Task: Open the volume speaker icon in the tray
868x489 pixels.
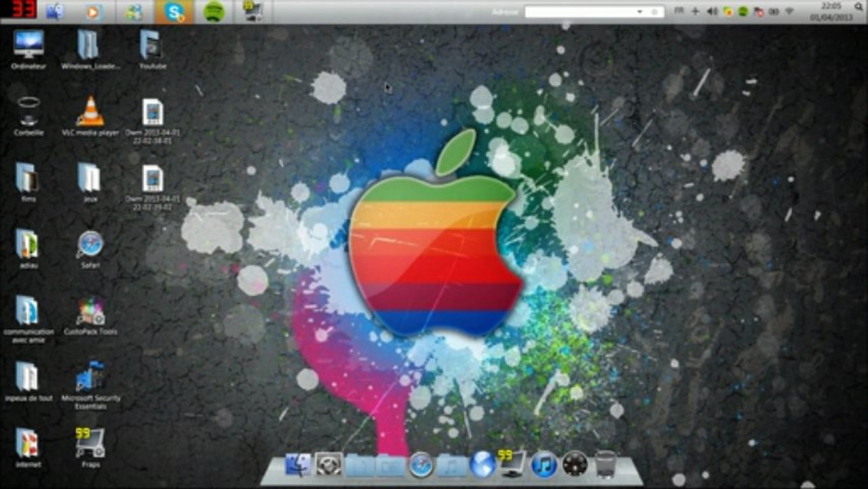Action: 711,12
